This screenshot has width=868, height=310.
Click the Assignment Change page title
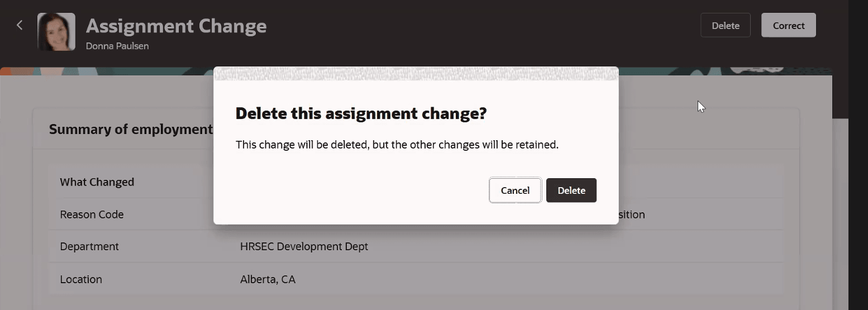pos(176,26)
